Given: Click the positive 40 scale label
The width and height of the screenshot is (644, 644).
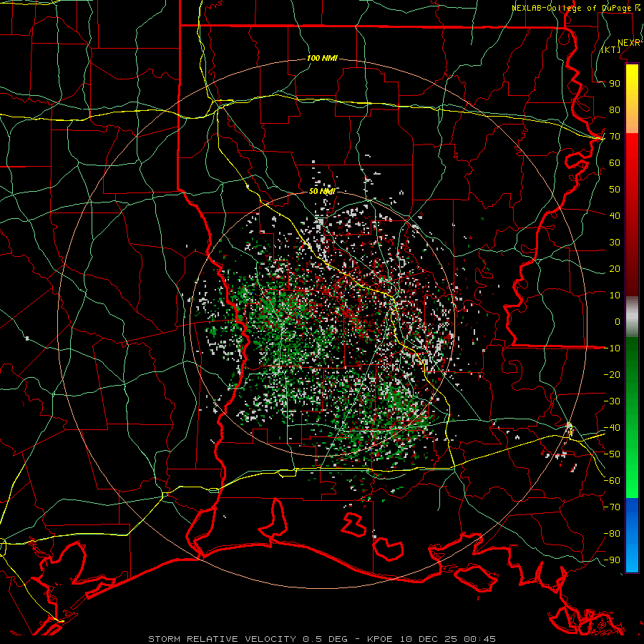Looking at the screenshot, I should coord(615,215).
